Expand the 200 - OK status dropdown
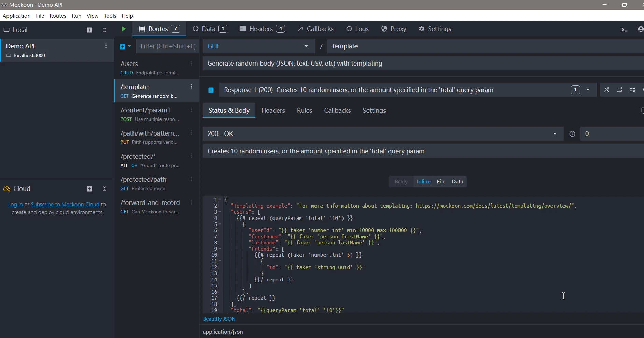Image resolution: width=644 pixels, height=338 pixels. point(382,134)
